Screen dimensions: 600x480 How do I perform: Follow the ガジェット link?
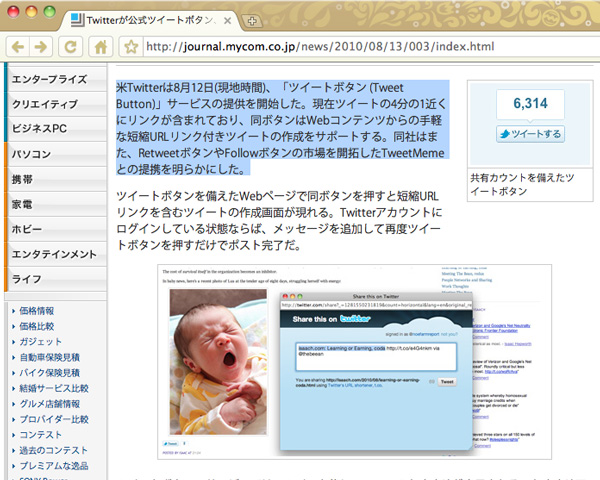pos(41,342)
